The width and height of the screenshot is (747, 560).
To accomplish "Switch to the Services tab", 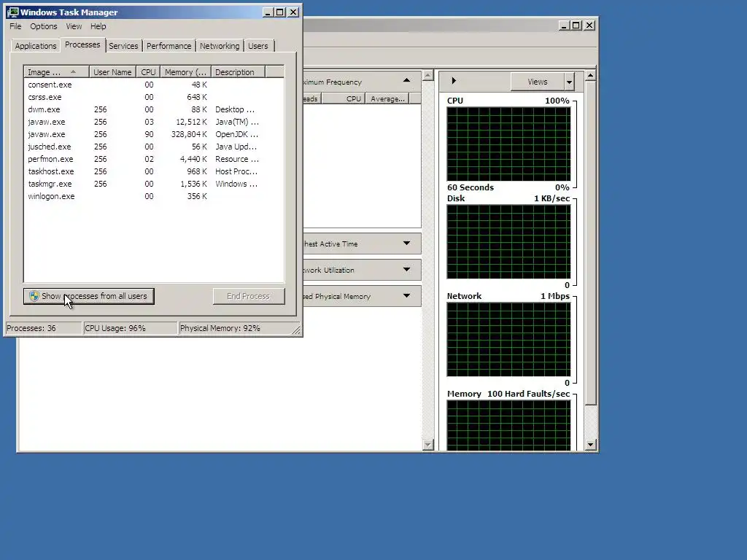I will (x=123, y=46).
